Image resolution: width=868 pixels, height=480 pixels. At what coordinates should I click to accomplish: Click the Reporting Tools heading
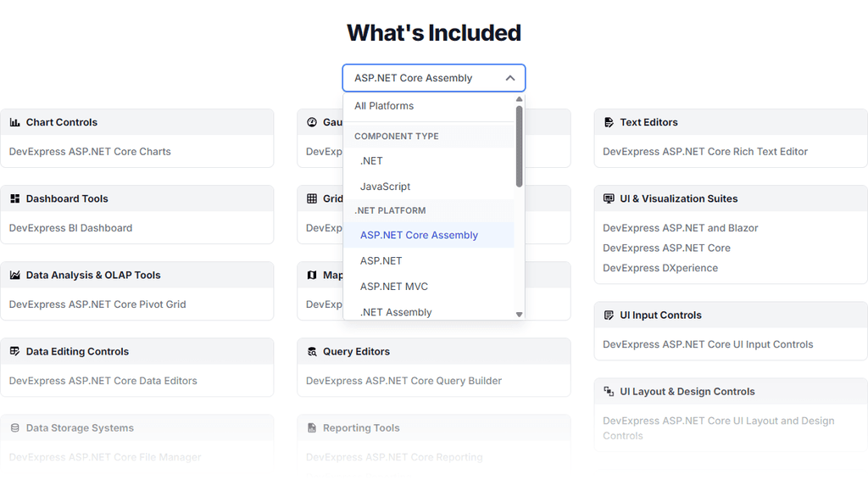(x=361, y=428)
